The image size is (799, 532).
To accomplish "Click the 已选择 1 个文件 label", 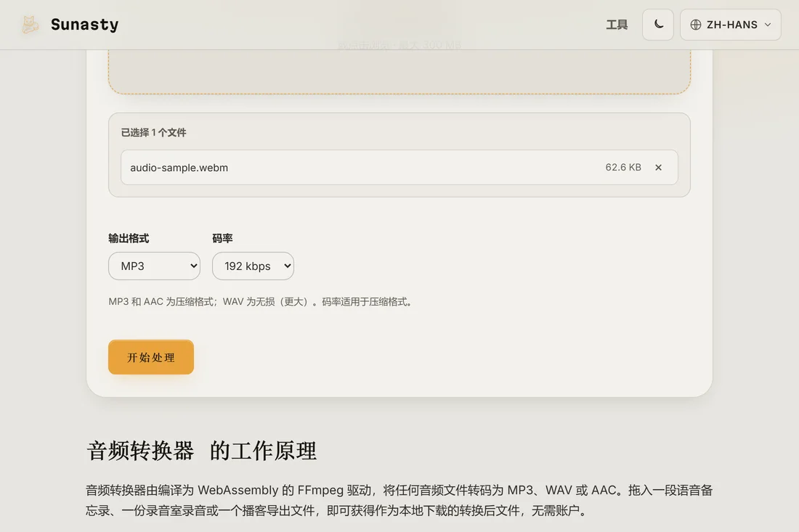I will tap(153, 132).
